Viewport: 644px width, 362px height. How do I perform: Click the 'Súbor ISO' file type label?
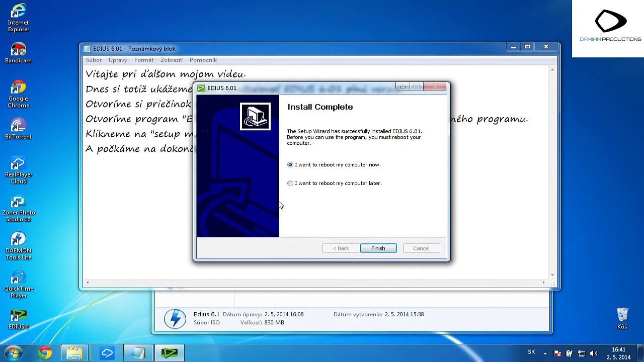click(x=206, y=323)
